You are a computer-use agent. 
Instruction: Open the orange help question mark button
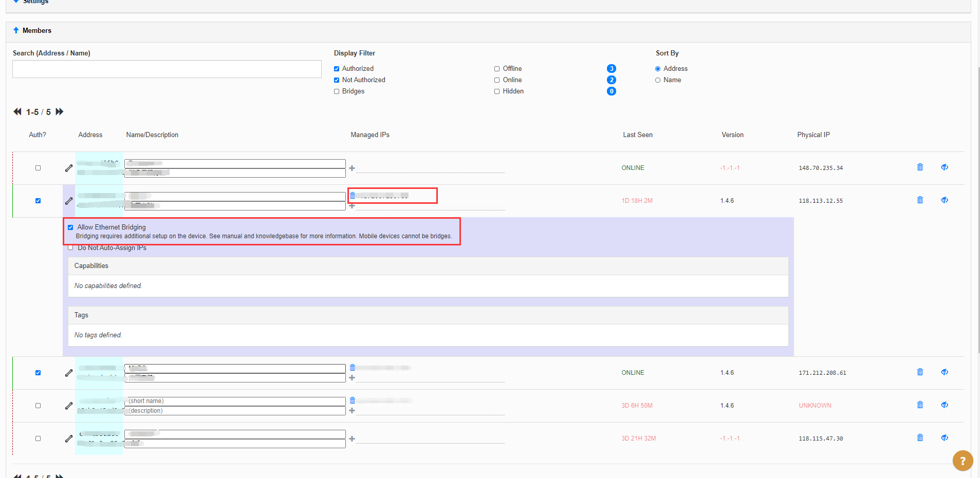point(963,461)
